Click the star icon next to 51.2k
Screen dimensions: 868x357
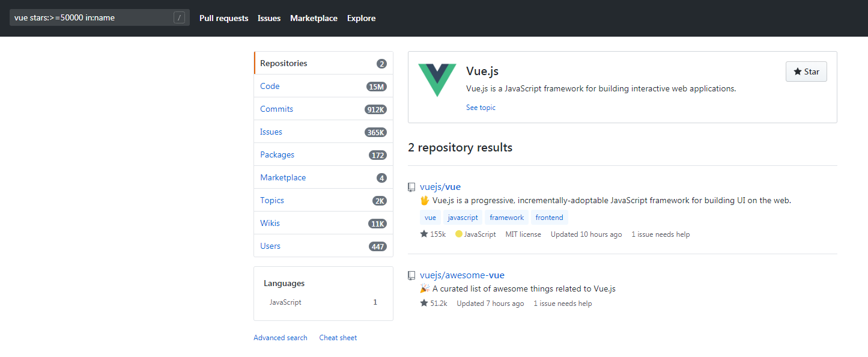[424, 304]
